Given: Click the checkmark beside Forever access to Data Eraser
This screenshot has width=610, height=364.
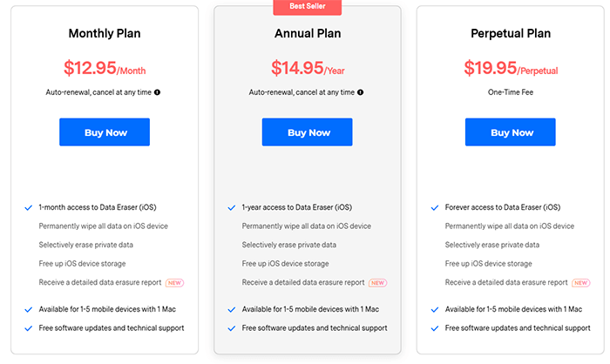Looking at the screenshot, I should tap(435, 207).
